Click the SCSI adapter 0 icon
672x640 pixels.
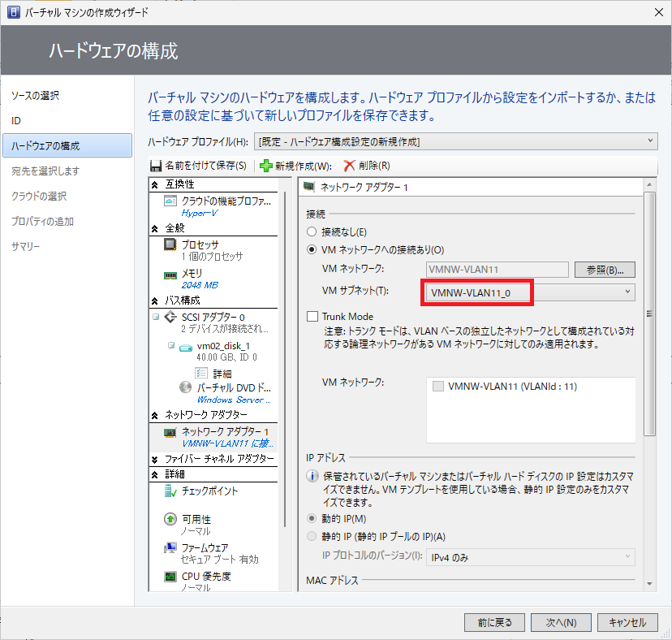(x=170, y=317)
